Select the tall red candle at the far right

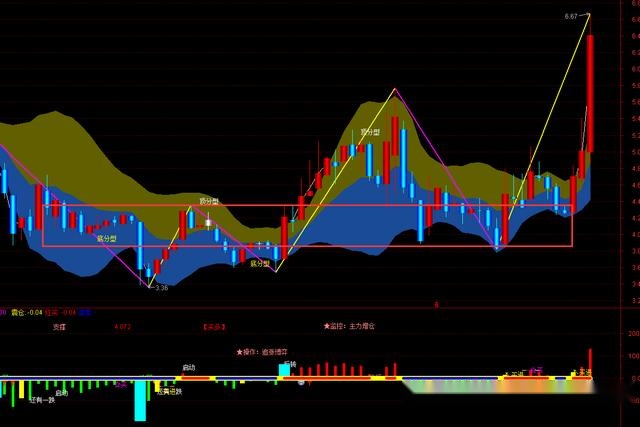(590, 94)
